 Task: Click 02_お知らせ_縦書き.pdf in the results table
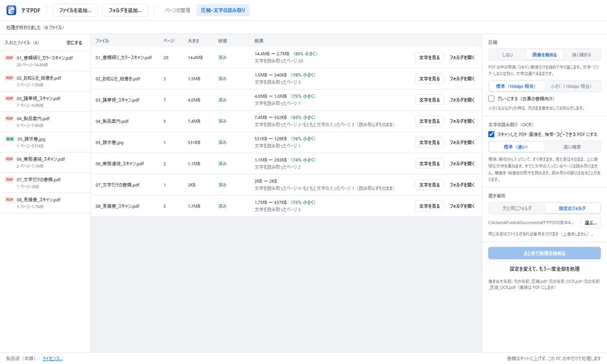coord(117,79)
